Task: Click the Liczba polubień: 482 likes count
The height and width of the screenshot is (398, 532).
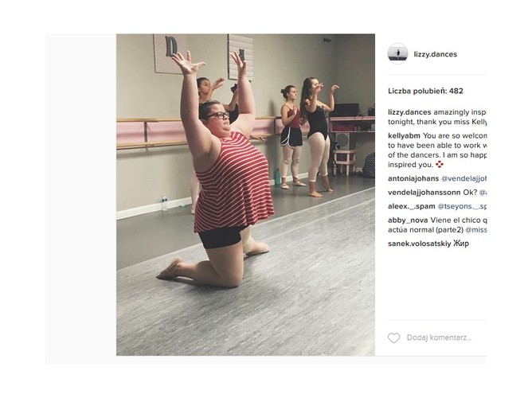Action: [x=425, y=91]
